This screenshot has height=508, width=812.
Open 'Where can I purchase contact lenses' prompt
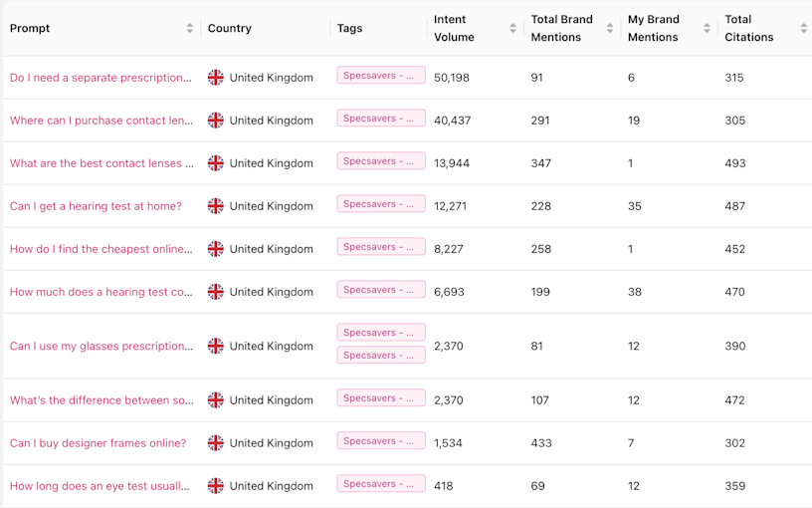pyautogui.click(x=101, y=121)
